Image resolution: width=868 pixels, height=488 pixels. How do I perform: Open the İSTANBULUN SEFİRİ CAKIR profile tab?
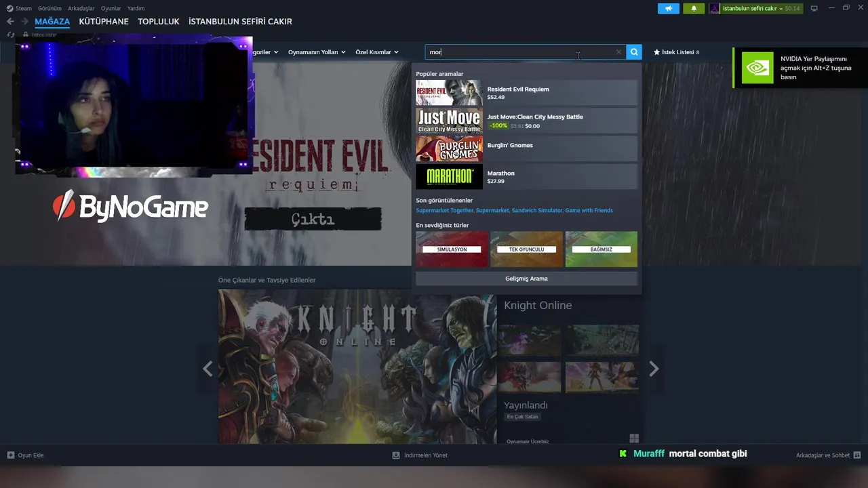(240, 22)
